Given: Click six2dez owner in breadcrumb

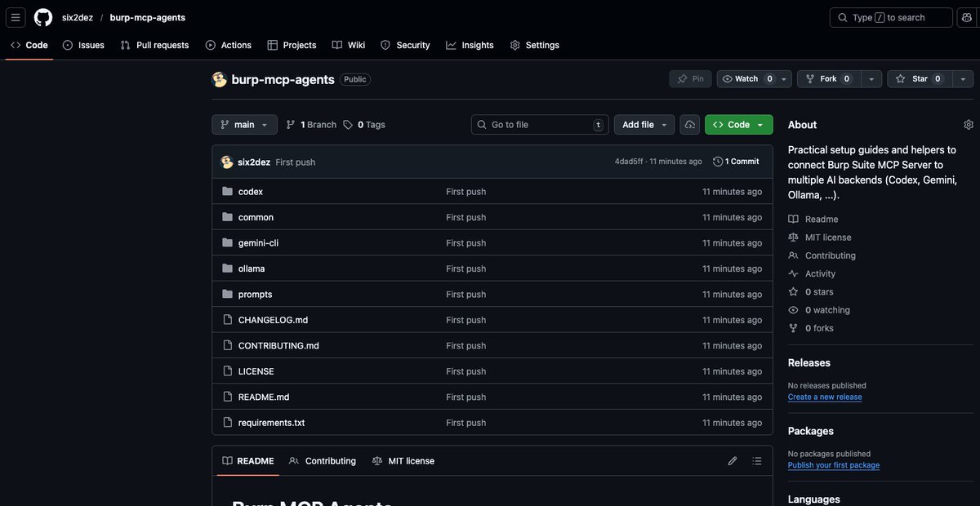Looking at the screenshot, I should click(77, 17).
